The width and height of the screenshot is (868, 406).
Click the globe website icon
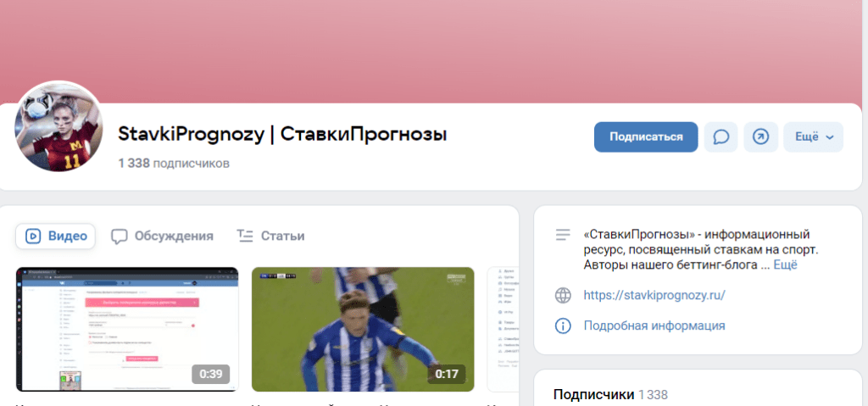click(x=563, y=295)
